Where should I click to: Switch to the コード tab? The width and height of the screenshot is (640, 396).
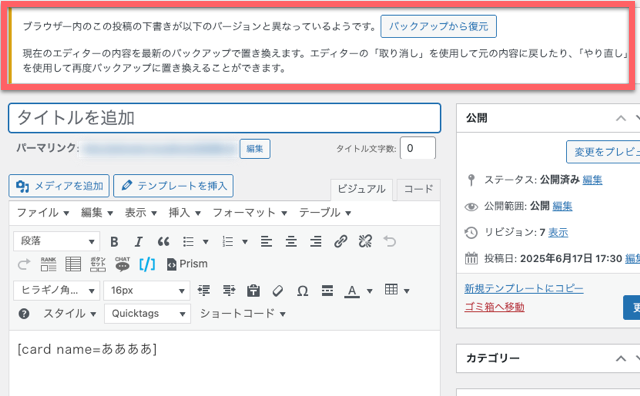418,189
